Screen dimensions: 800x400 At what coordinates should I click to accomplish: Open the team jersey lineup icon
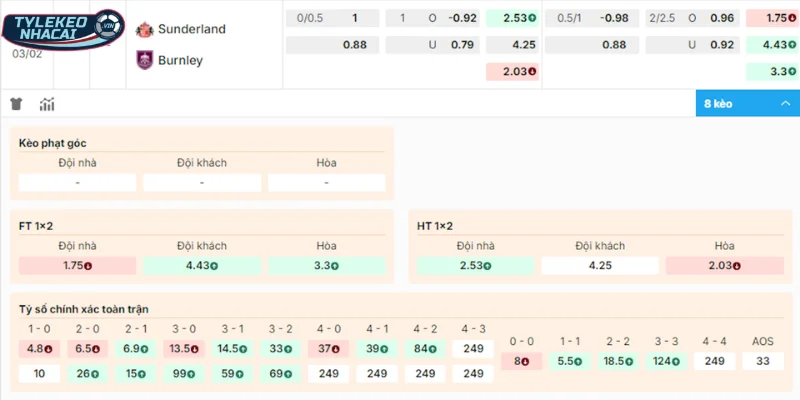[17, 104]
